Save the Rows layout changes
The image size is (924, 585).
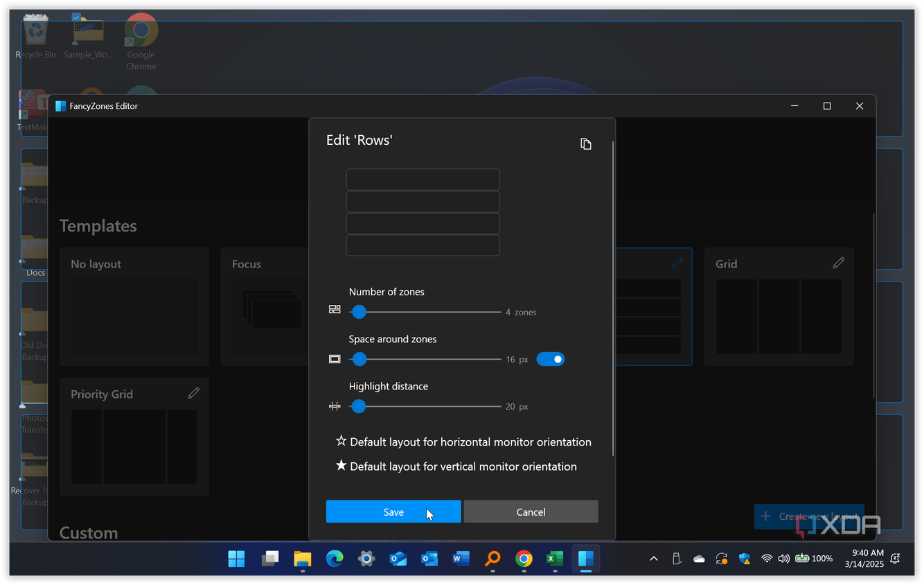393,512
